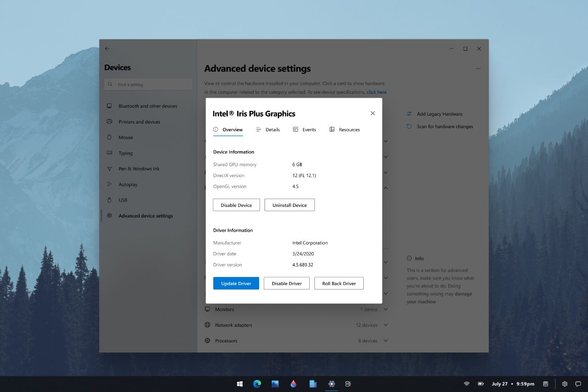This screenshot has height=392, width=588.
Task: Open the Photos app from the taskbar
Action: [275, 384]
